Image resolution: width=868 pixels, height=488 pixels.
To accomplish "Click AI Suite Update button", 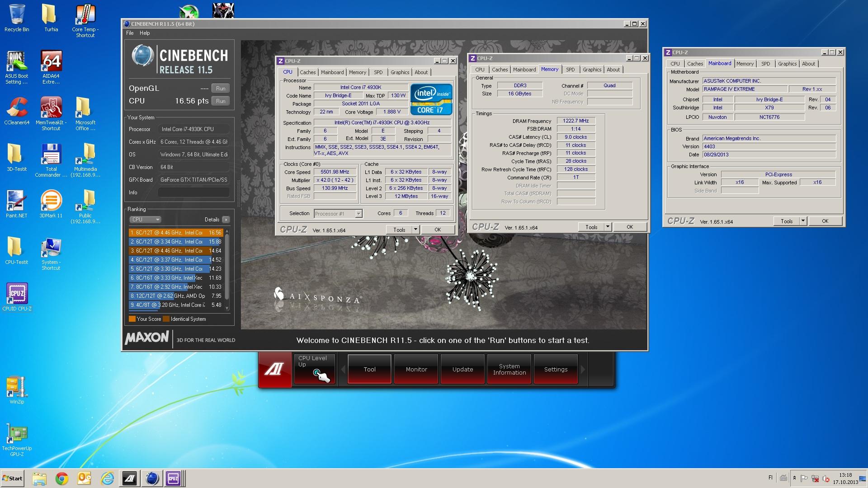I will click(462, 369).
